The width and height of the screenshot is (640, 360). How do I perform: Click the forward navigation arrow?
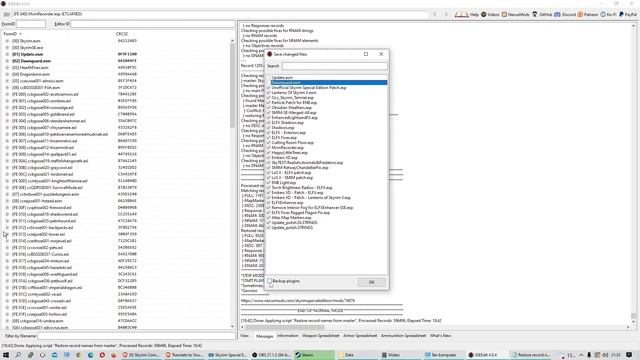click(446, 14)
